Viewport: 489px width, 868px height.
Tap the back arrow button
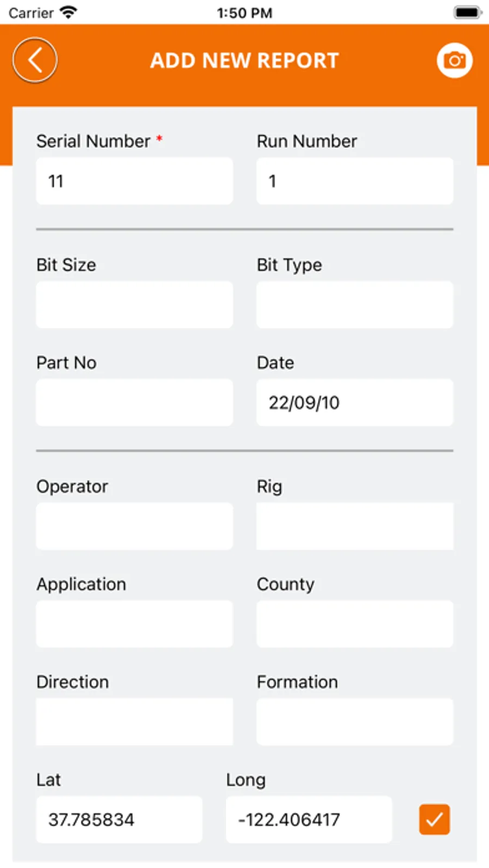click(35, 60)
